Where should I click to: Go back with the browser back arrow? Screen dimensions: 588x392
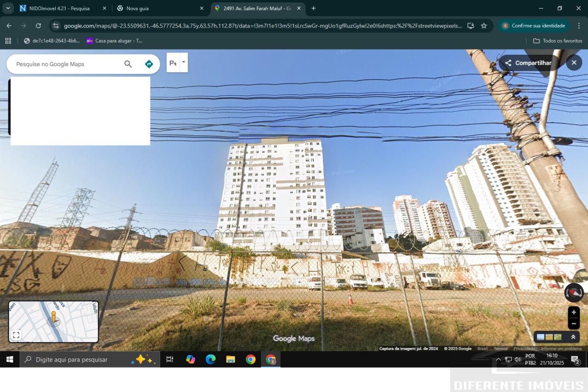point(9,26)
